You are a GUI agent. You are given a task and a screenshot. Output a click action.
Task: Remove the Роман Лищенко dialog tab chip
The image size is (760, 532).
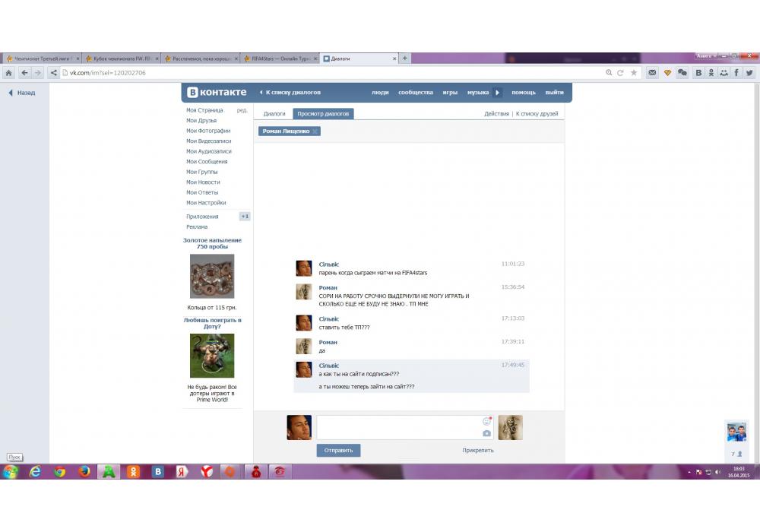(315, 131)
